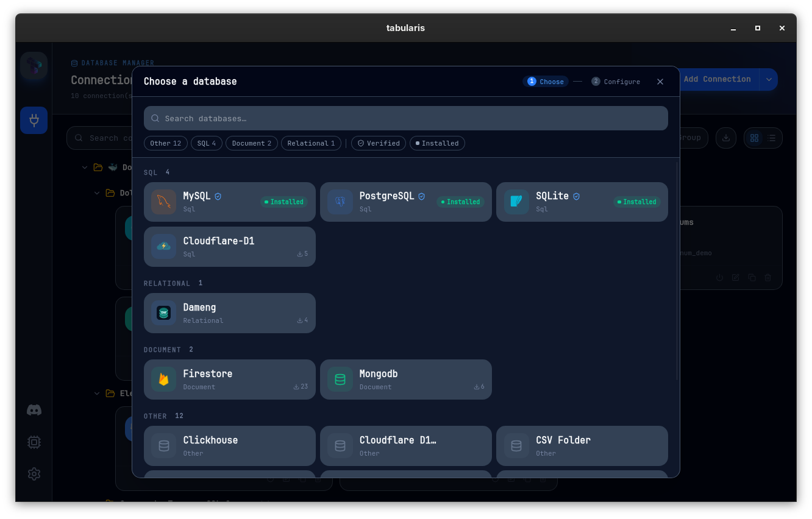The width and height of the screenshot is (812, 519).
Task: Select the MySQL database card icon
Action: [x=163, y=202]
